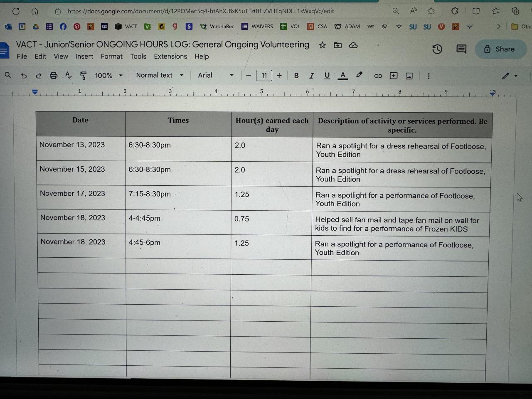This screenshot has width=532, height=399.
Task: Apply italic formatting
Action: coord(311,76)
